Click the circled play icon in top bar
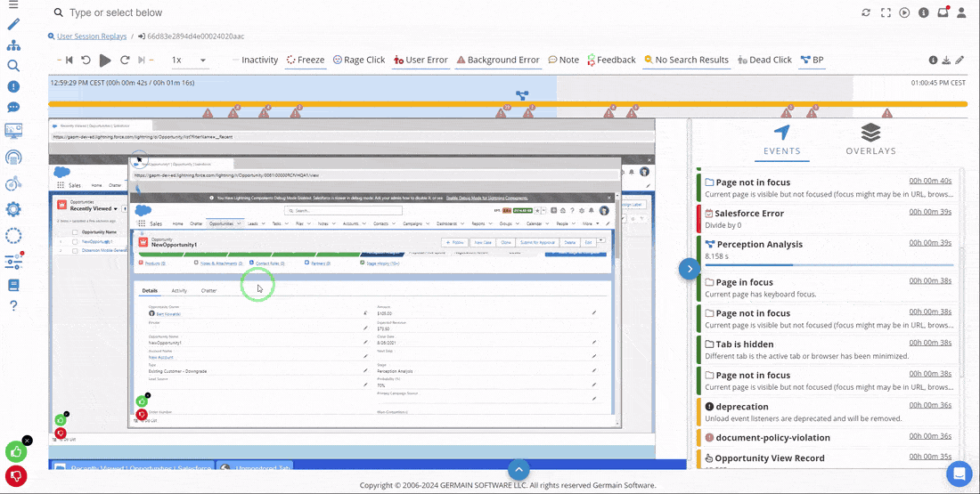This screenshot has width=980, height=494. (904, 12)
